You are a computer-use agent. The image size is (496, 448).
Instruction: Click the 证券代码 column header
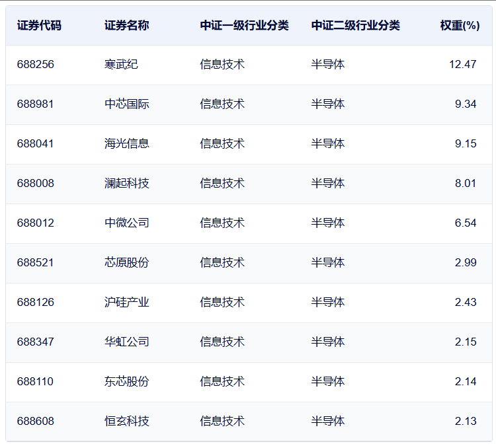[39, 26]
